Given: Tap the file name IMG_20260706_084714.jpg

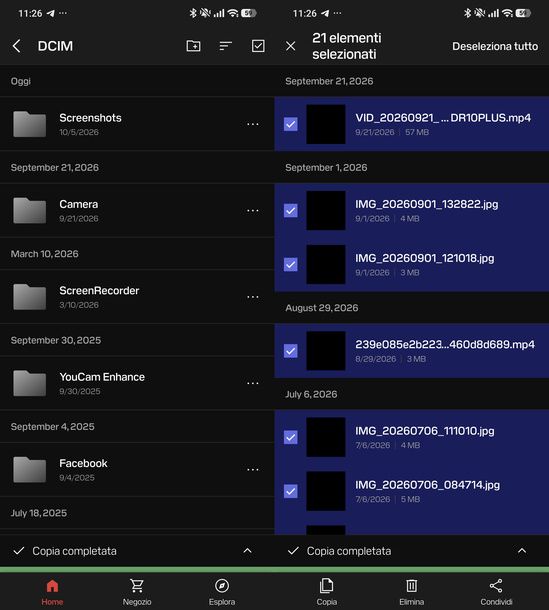Looking at the screenshot, I should (427, 485).
